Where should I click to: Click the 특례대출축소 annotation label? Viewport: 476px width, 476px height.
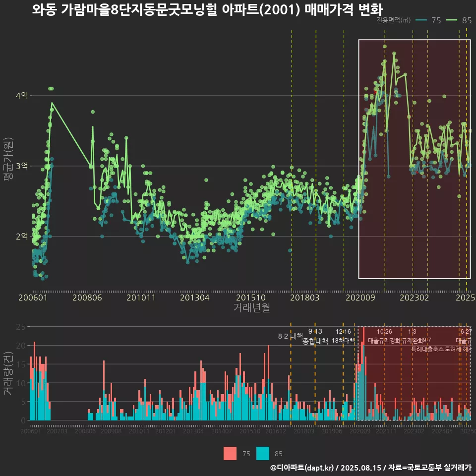click(427, 349)
